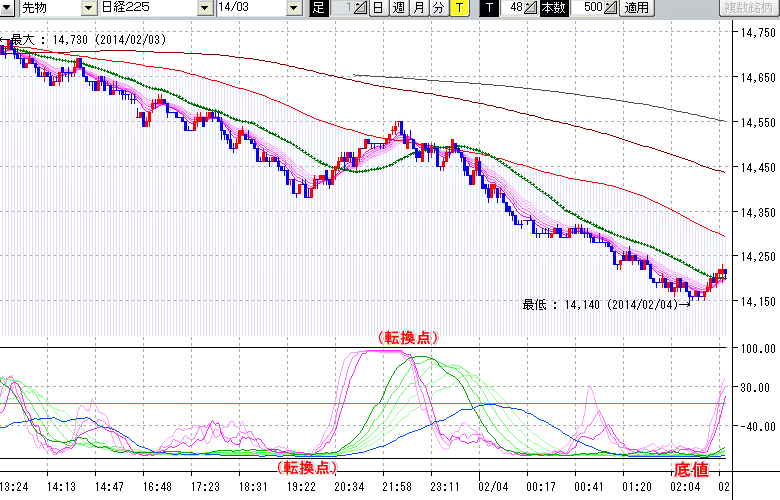
Task: Click the spinner beside the 500 count
Action: click(x=612, y=8)
